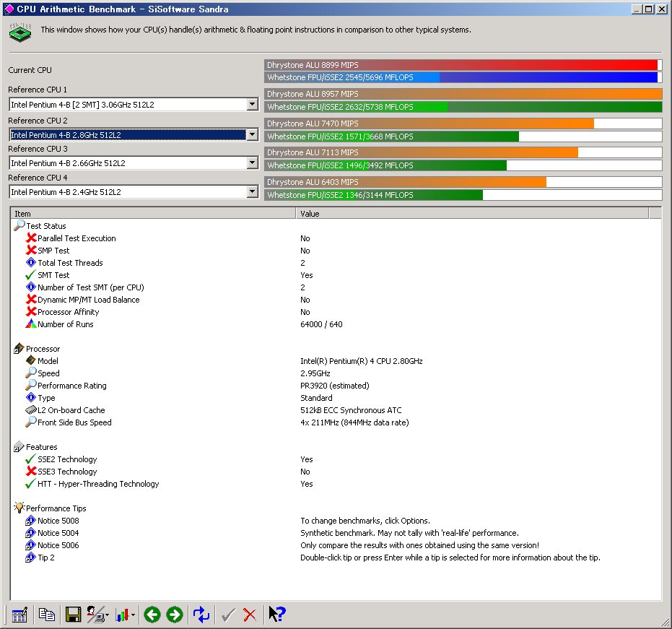Maximize the Sandra benchmark window
Viewport: 672px width, 629px height.
pyautogui.click(x=649, y=9)
